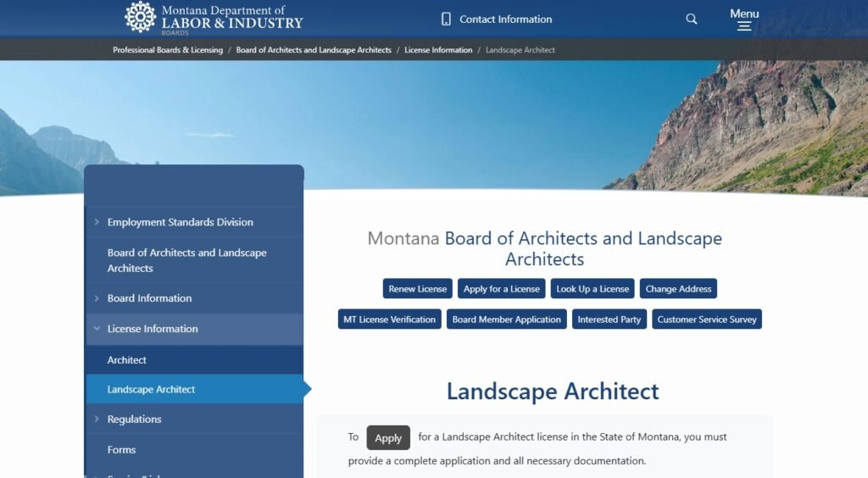Click the Renew License button
Screen dimensions: 868x478
coord(417,289)
